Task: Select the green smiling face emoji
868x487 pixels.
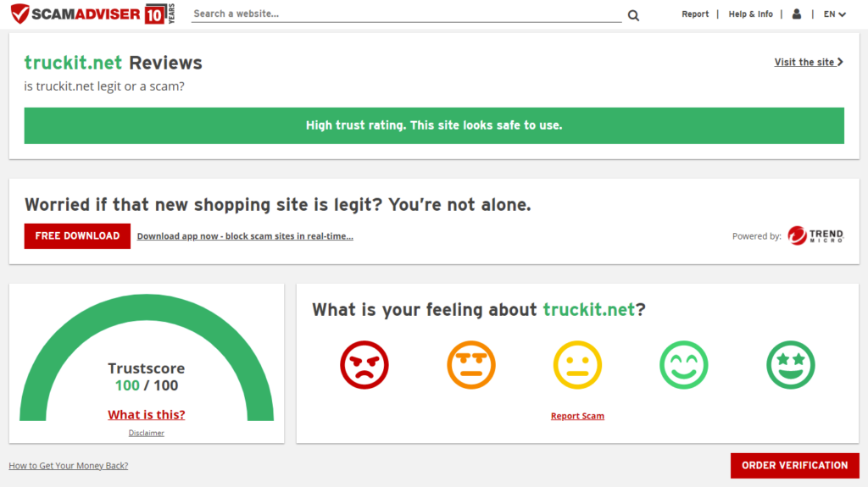Action: pyautogui.click(x=684, y=365)
